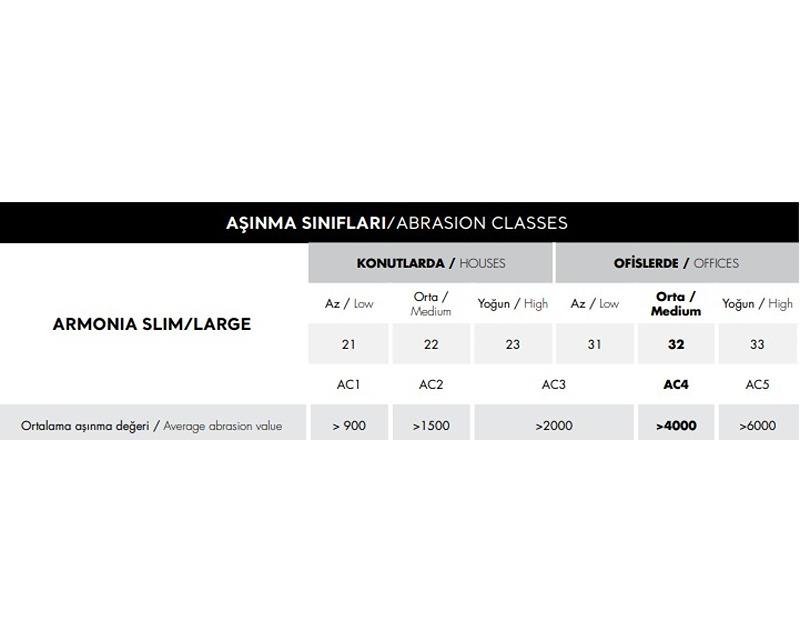
Task: Select the bold AC4 rating
Action: click(x=676, y=384)
